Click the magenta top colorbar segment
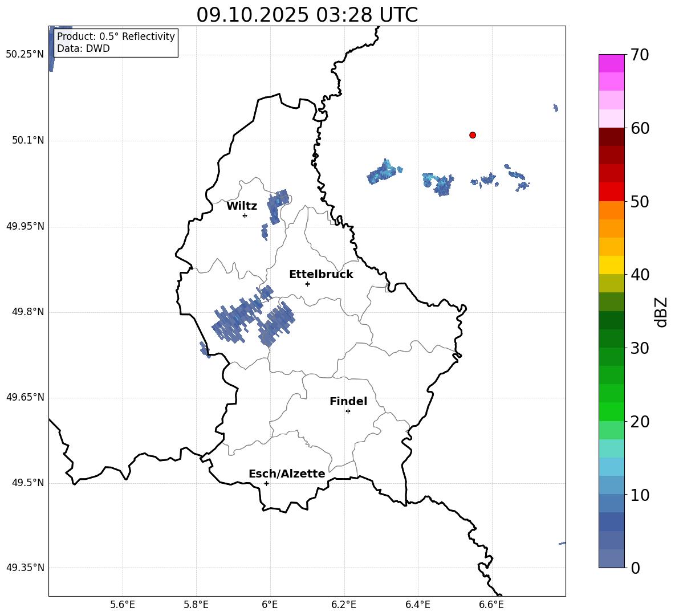 pos(612,63)
